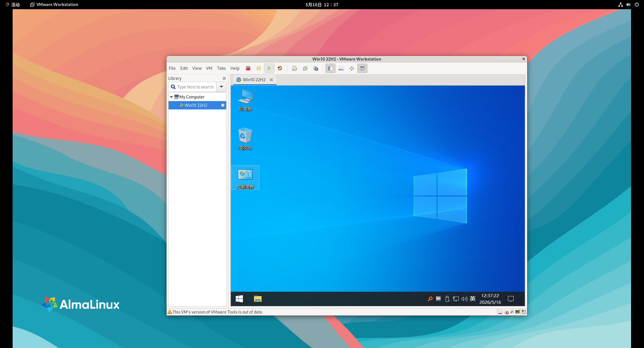Open the VM menu
This screenshot has height=348, width=644.
[x=209, y=68]
